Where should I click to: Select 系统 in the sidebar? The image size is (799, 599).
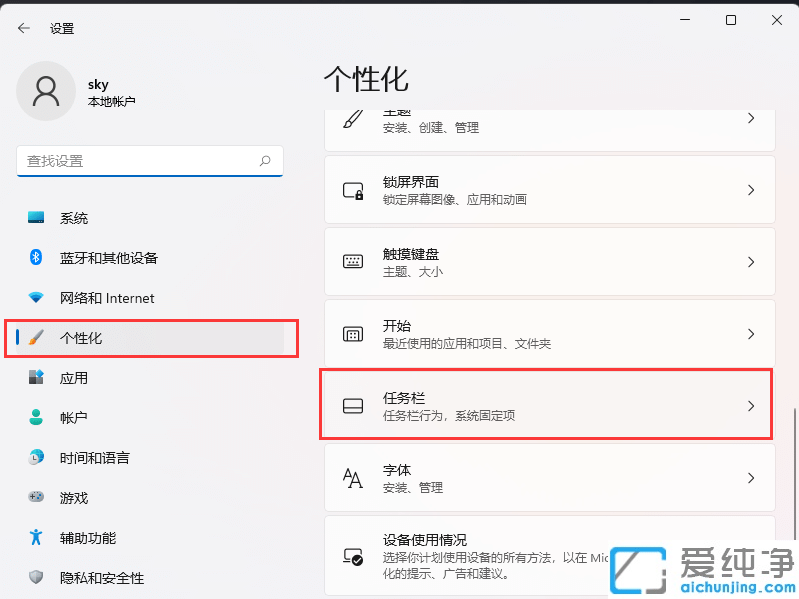(74, 218)
